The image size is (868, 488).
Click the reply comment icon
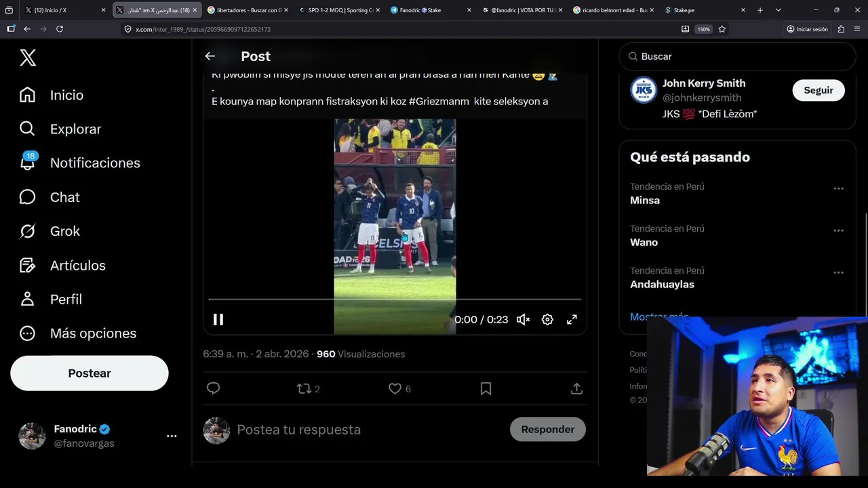pos(213,388)
